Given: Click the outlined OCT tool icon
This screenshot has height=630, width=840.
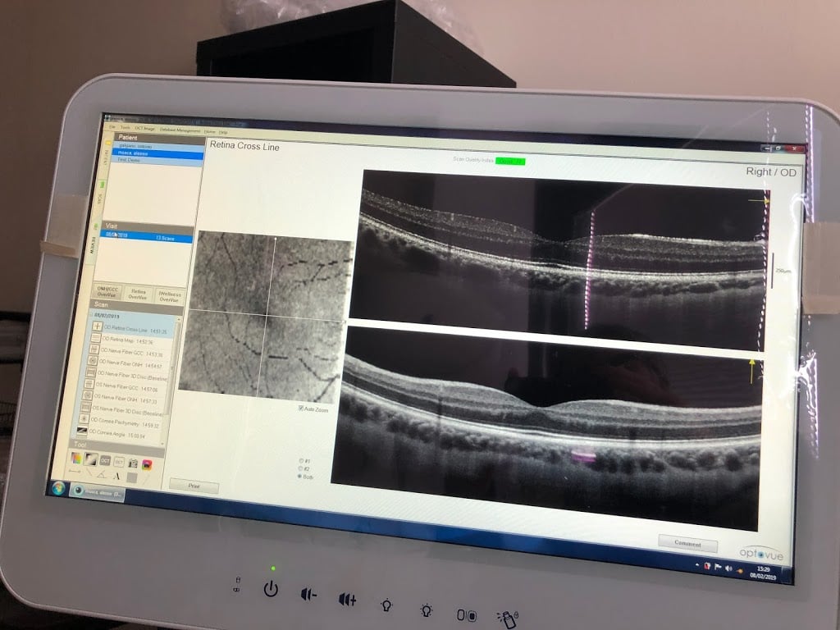Looking at the screenshot, I should point(119,462).
